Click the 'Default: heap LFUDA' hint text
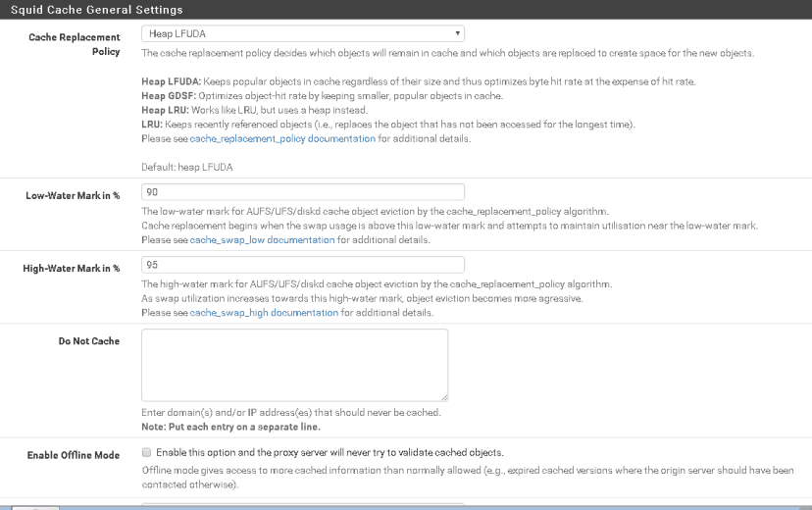 click(187, 167)
